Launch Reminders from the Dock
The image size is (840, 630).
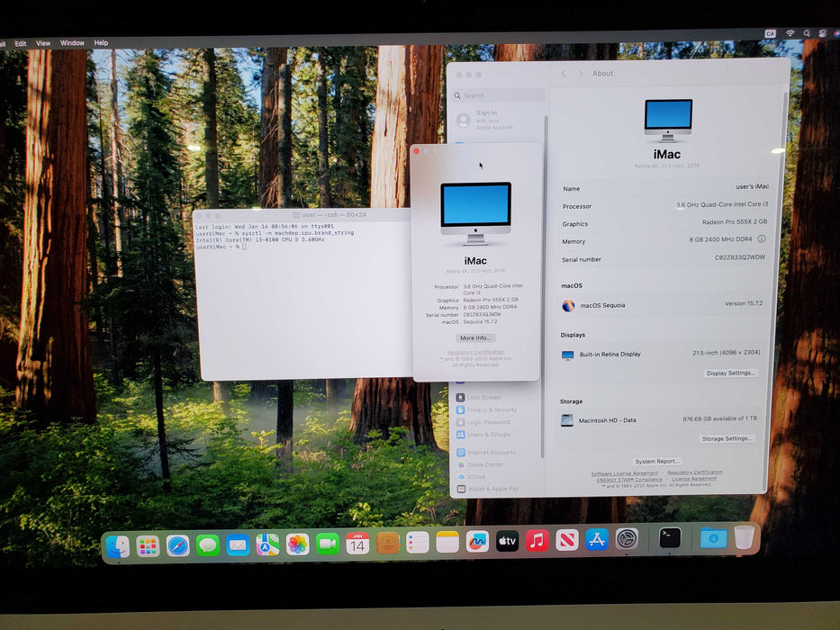click(x=418, y=543)
